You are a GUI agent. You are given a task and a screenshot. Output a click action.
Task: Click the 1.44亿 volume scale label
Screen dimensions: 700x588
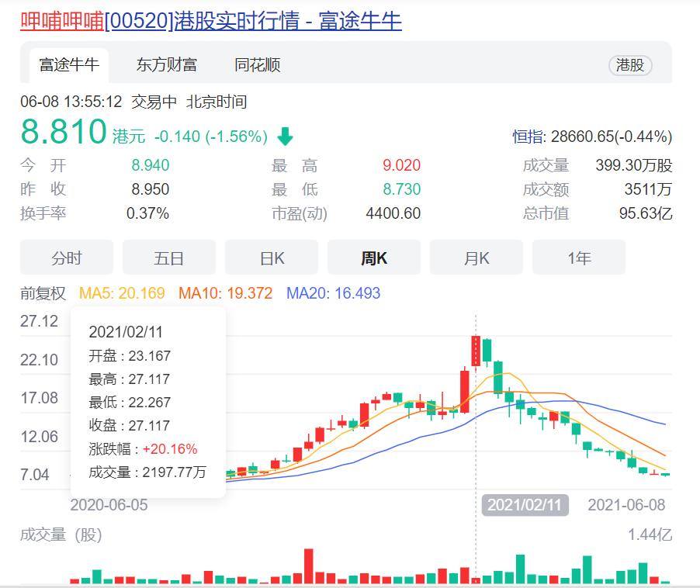point(650,534)
